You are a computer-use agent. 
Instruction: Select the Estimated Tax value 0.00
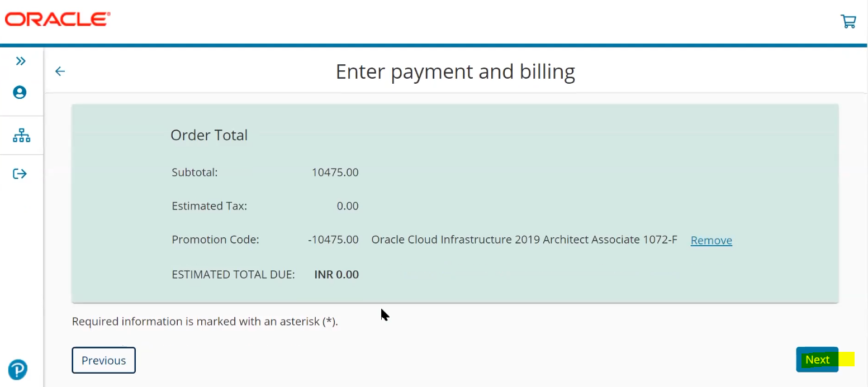pos(347,206)
